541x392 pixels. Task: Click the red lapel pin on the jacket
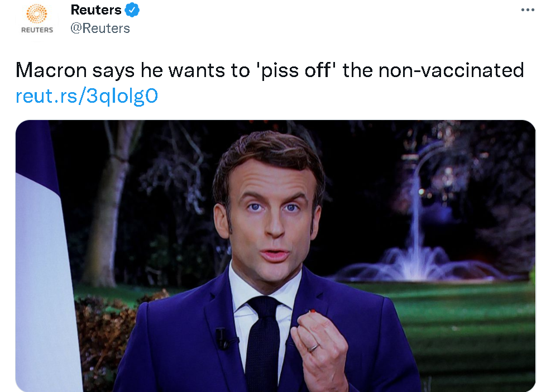313,310
